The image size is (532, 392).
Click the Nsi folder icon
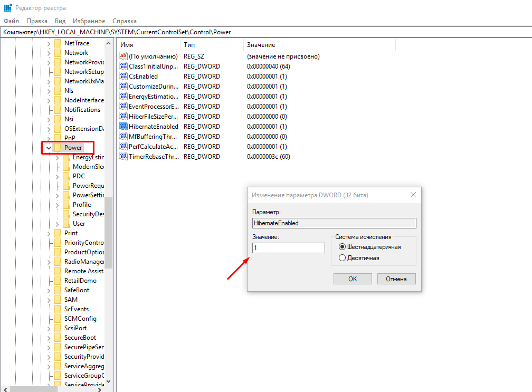click(x=58, y=119)
